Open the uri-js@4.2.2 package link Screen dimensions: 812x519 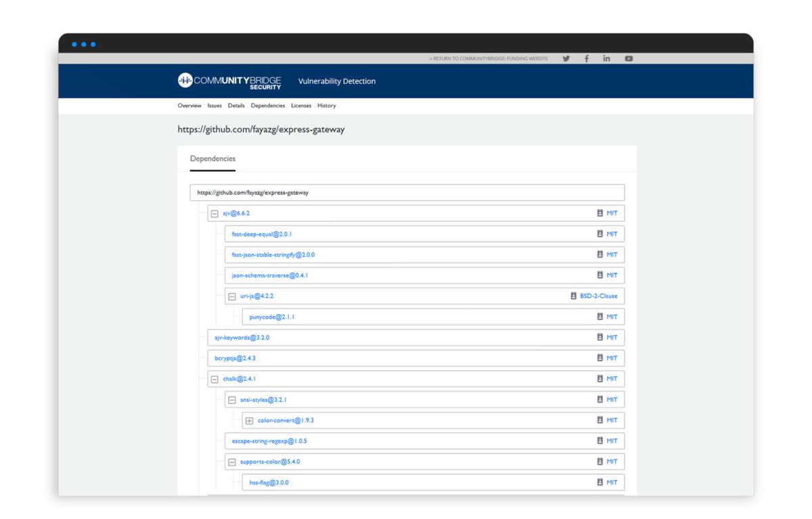coord(256,296)
